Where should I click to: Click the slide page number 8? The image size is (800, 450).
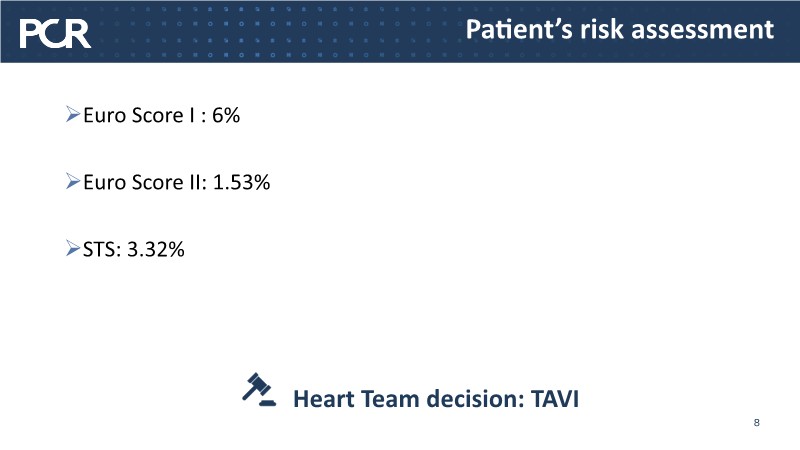tap(757, 423)
